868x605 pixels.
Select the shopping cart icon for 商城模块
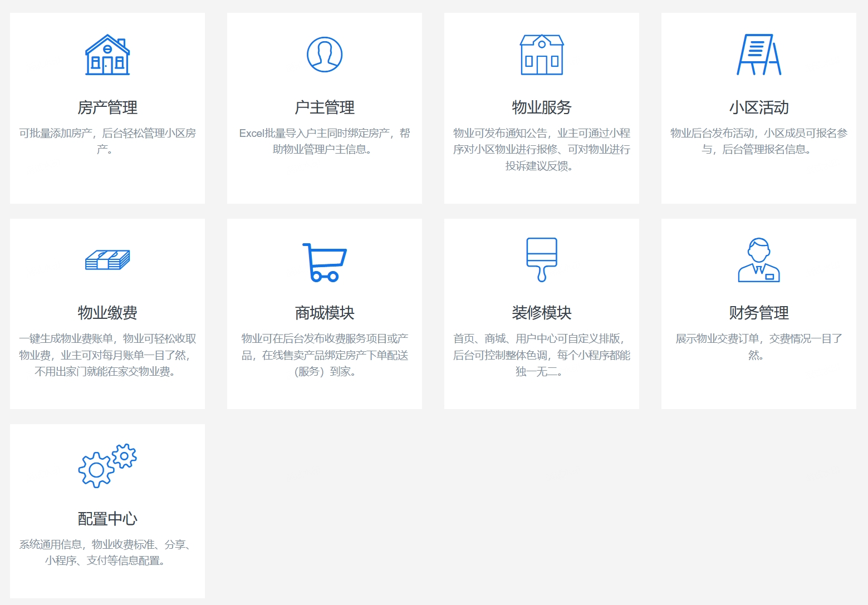324,260
